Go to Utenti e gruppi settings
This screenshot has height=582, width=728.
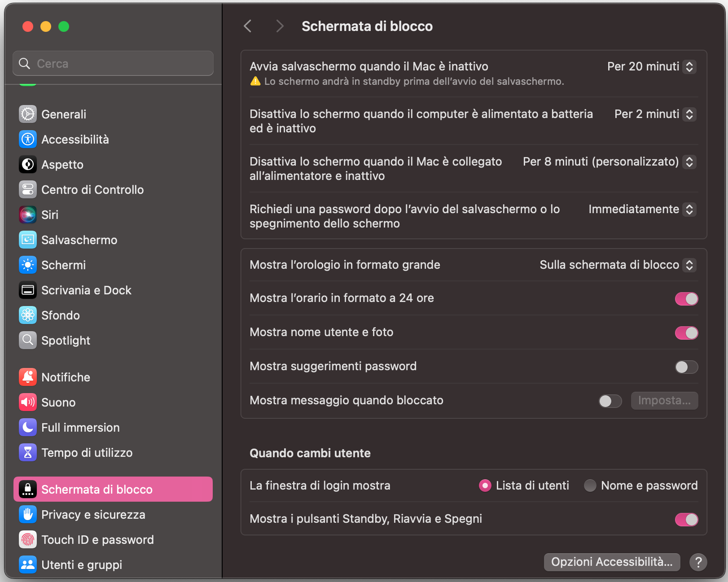point(27,564)
